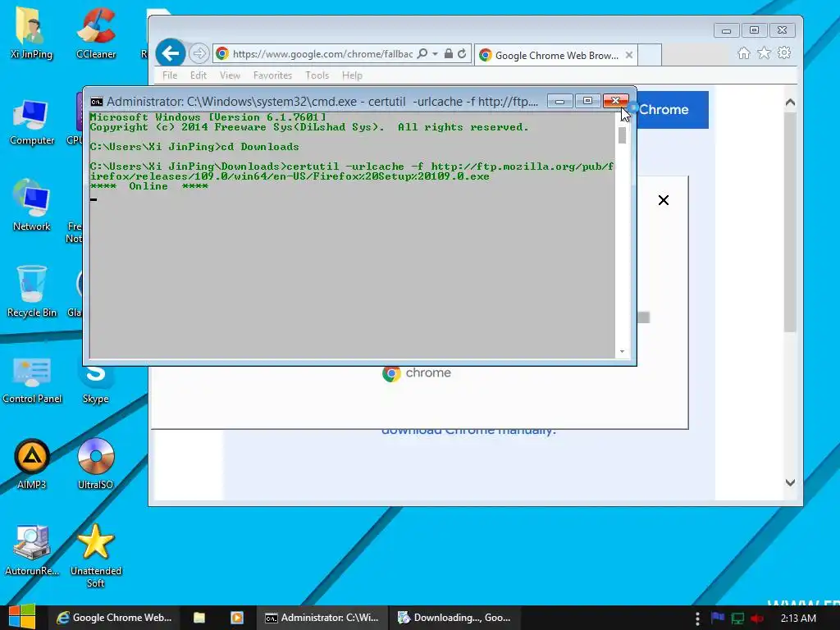This screenshot has height=630, width=840.
Task: Click the Internet Explorer address bar URL
Action: (322, 54)
